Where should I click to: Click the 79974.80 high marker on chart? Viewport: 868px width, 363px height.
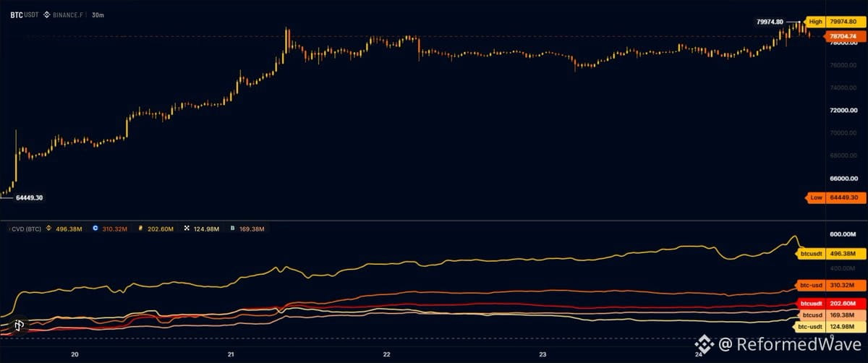pos(770,22)
